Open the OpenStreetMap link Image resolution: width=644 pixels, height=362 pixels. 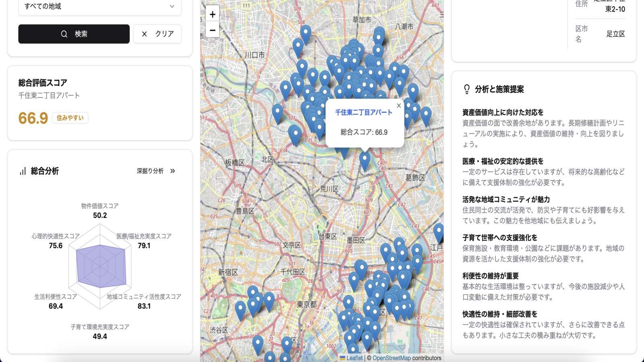392,358
